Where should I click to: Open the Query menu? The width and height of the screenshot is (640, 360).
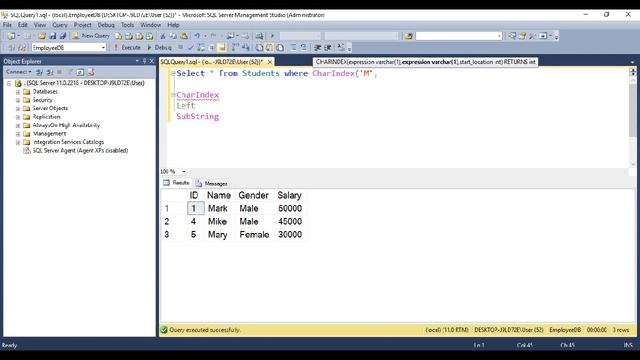[x=60, y=25]
